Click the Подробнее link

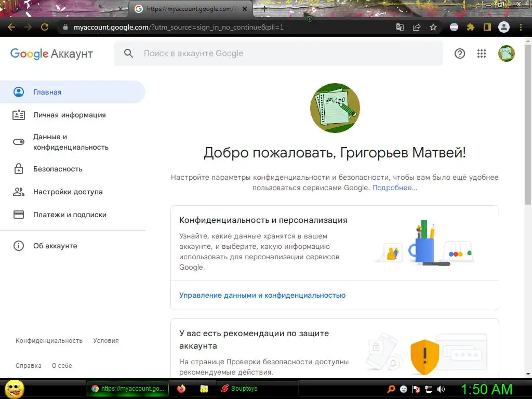click(x=395, y=188)
